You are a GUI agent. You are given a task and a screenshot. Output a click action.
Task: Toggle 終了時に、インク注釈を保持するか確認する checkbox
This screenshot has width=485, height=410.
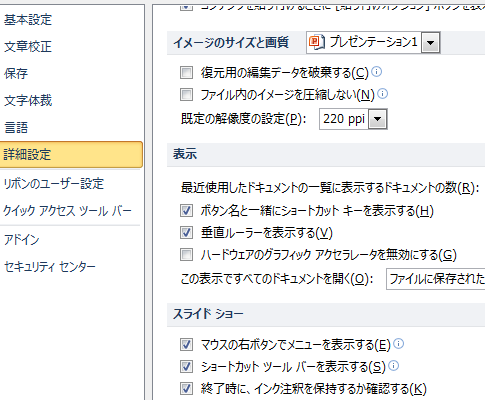coord(186,389)
